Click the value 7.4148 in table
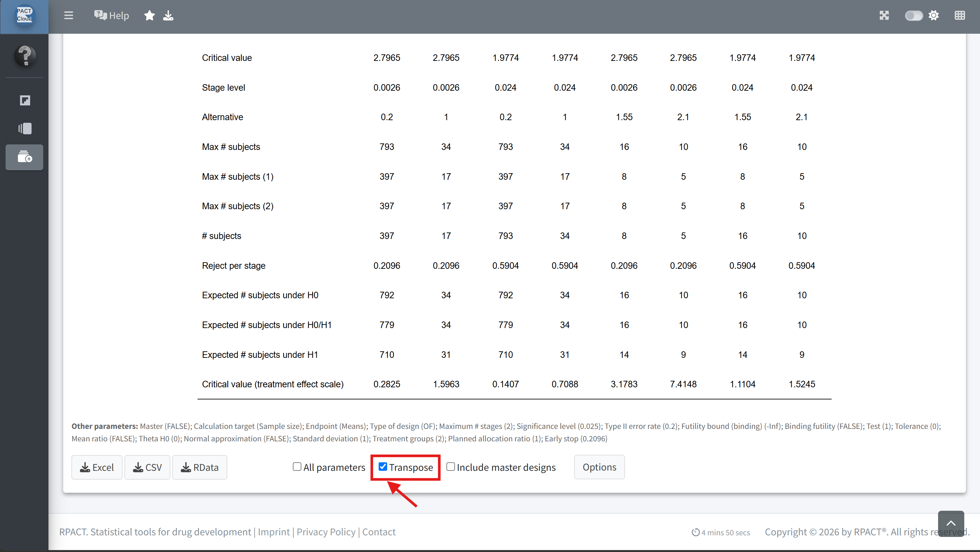The image size is (980, 552). coord(683,384)
